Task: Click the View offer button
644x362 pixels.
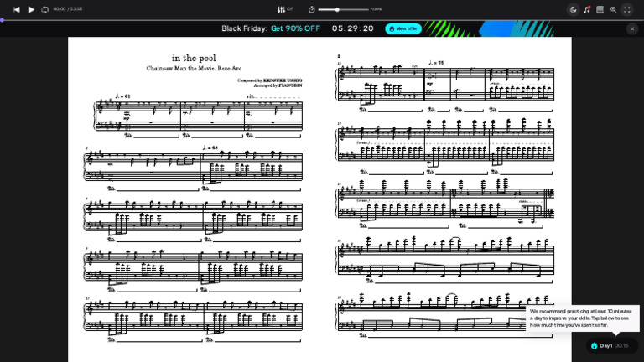Action: click(403, 28)
